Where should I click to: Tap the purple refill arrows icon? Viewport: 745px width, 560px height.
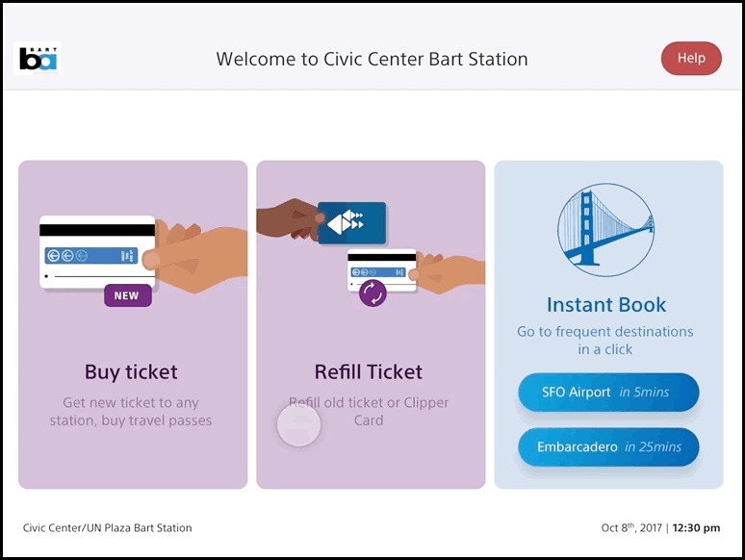(x=372, y=293)
